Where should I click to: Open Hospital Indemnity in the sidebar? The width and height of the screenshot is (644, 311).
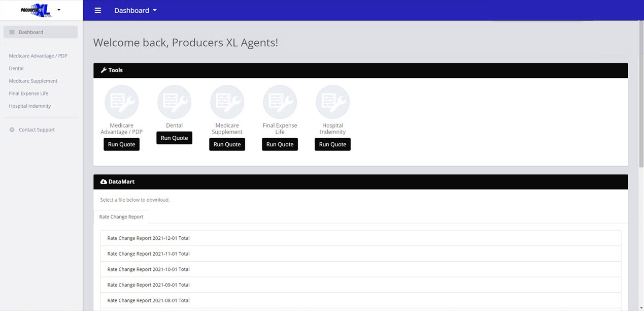click(x=30, y=106)
